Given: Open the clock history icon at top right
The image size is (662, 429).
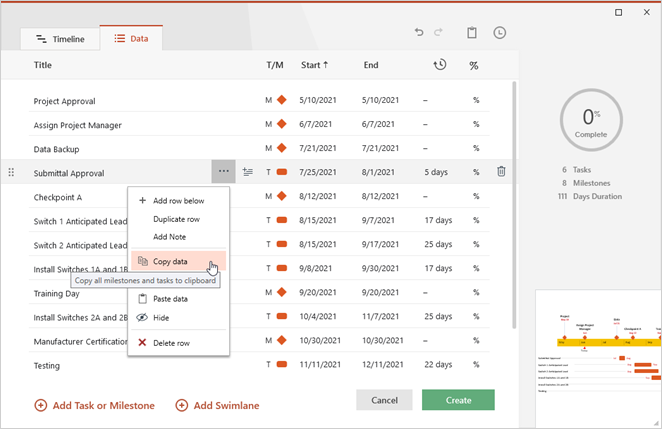Looking at the screenshot, I should point(499,33).
